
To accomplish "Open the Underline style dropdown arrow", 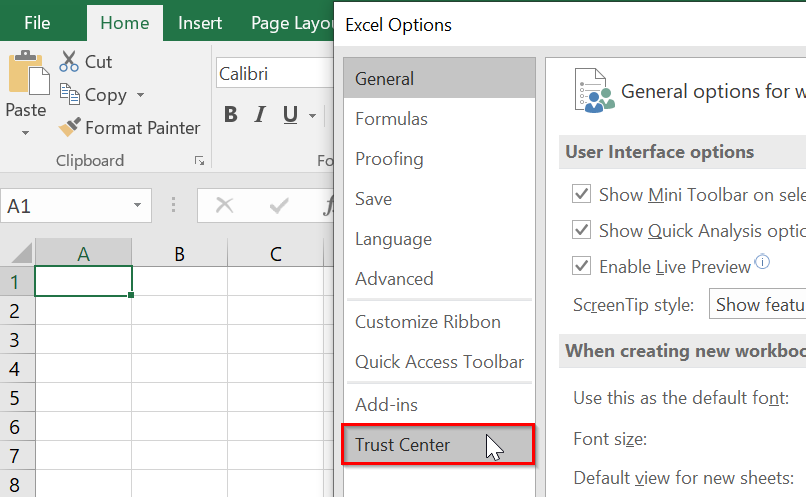I will click(x=312, y=116).
